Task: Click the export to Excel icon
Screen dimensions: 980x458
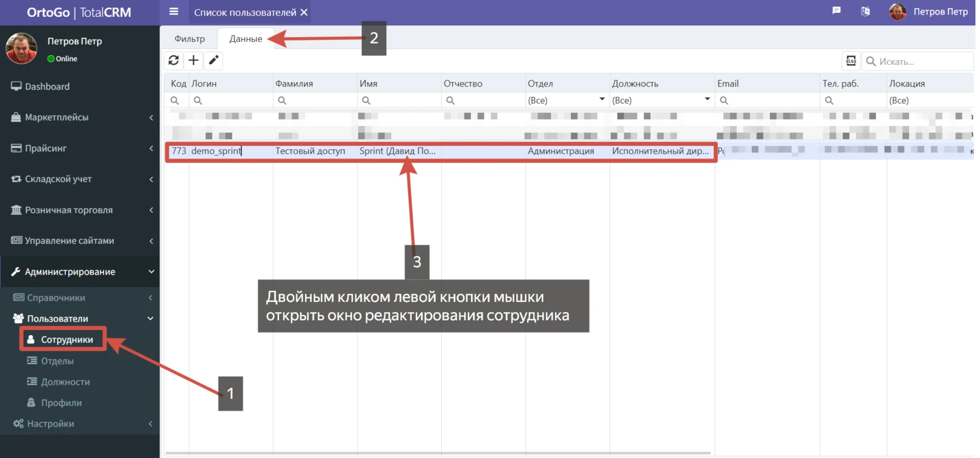Action: tap(850, 61)
